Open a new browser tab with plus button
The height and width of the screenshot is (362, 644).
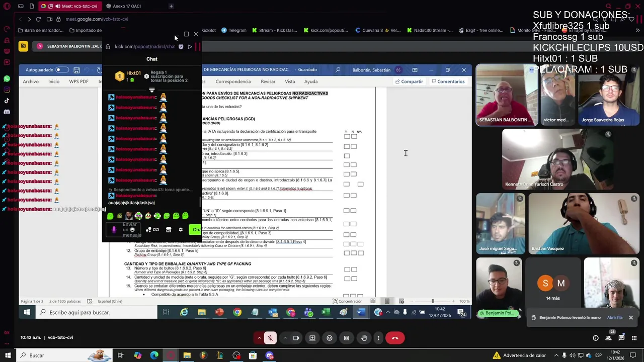[171, 6]
